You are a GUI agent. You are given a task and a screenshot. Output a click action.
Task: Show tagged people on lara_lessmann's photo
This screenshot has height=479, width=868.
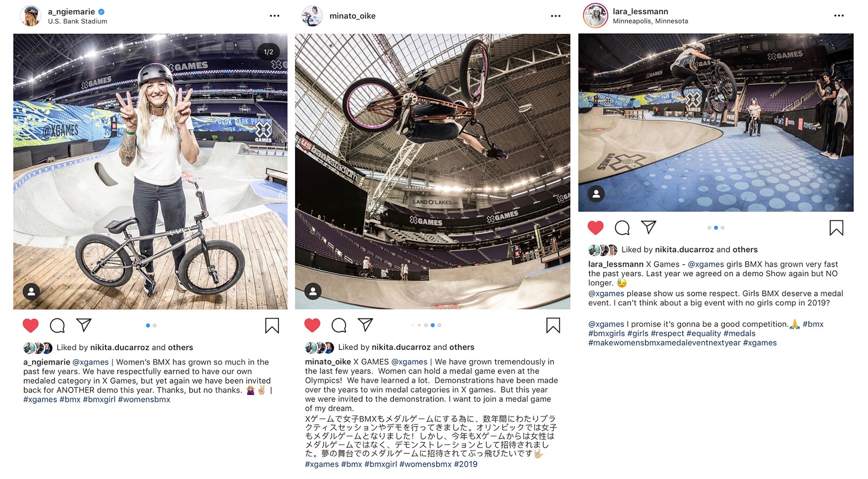596,194
